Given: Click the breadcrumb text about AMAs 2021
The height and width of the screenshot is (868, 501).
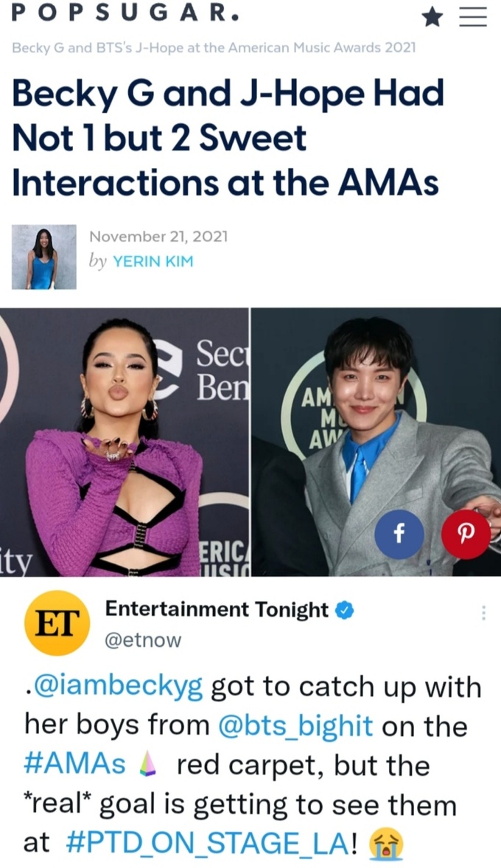Looking at the screenshot, I should (x=214, y=48).
